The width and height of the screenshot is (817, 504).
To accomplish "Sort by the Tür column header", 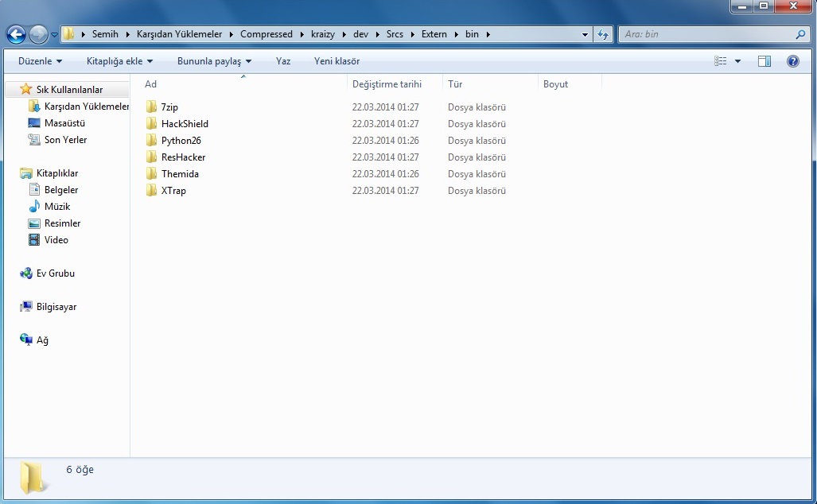I will (x=490, y=83).
